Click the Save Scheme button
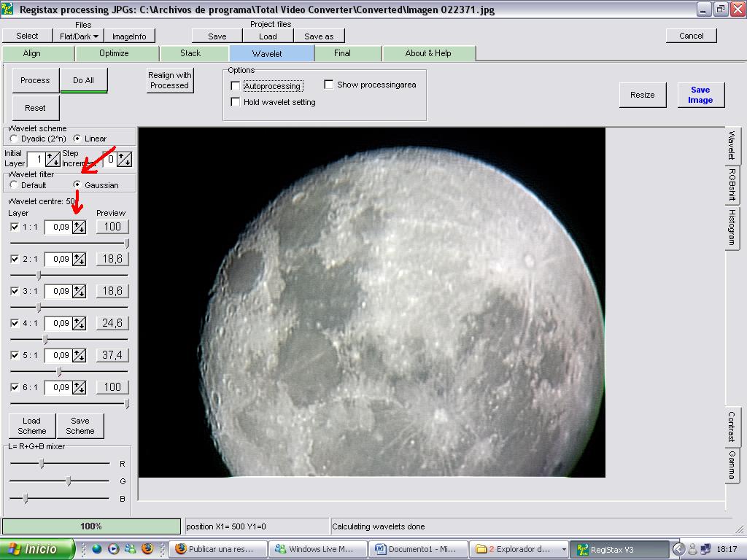The height and width of the screenshot is (560, 747). pyautogui.click(x=80, y=426)
